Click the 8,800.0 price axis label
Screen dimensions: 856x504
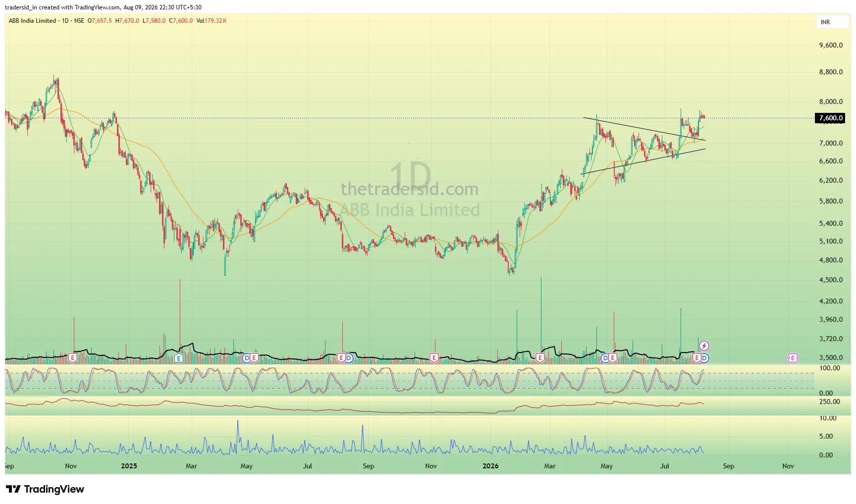pos(831,72)
